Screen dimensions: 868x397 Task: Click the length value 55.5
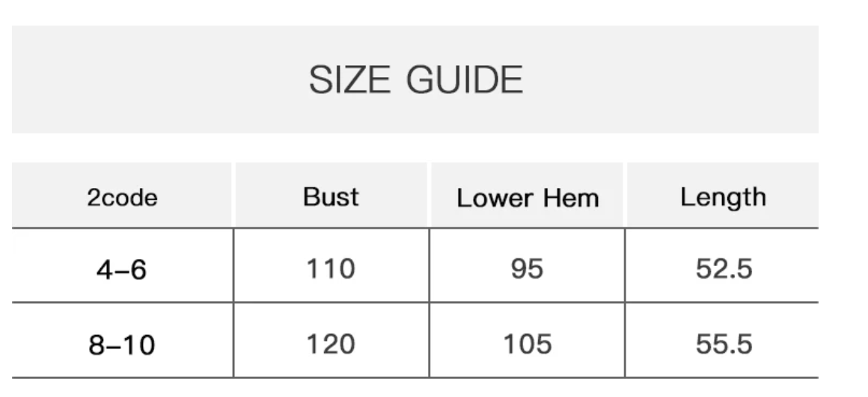click(724, 344)
